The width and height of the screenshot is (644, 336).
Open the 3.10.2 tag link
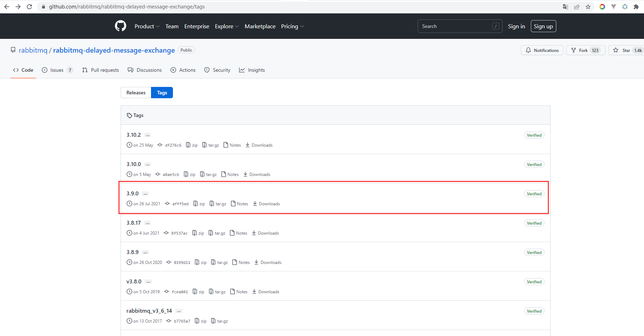134,135
